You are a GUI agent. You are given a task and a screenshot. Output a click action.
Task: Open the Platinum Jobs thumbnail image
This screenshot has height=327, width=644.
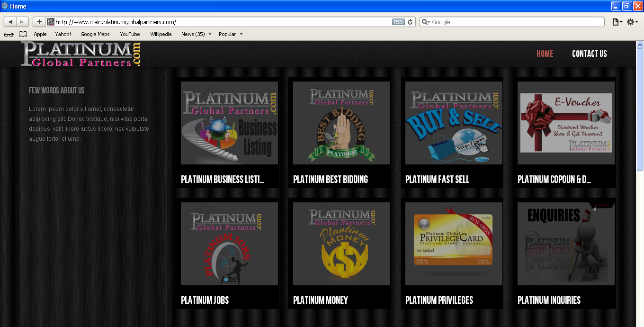(229, 244)
